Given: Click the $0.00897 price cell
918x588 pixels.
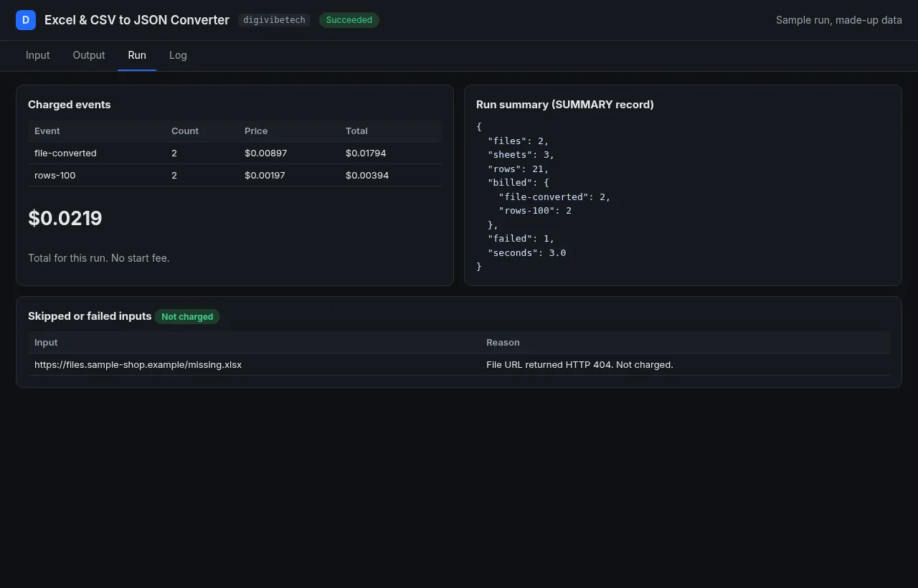Looking at the screenshot, I should 265,153.
